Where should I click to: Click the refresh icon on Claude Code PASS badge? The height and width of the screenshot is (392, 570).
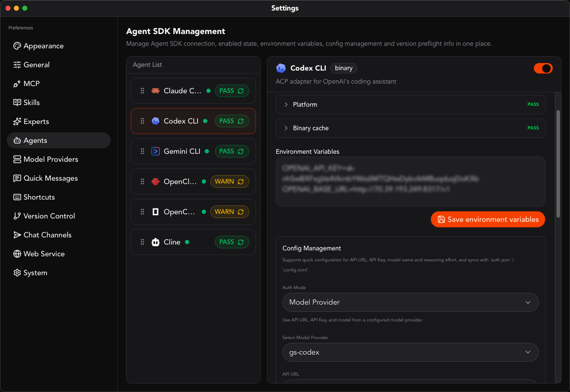pyautogui.click(x=241, y=91)
